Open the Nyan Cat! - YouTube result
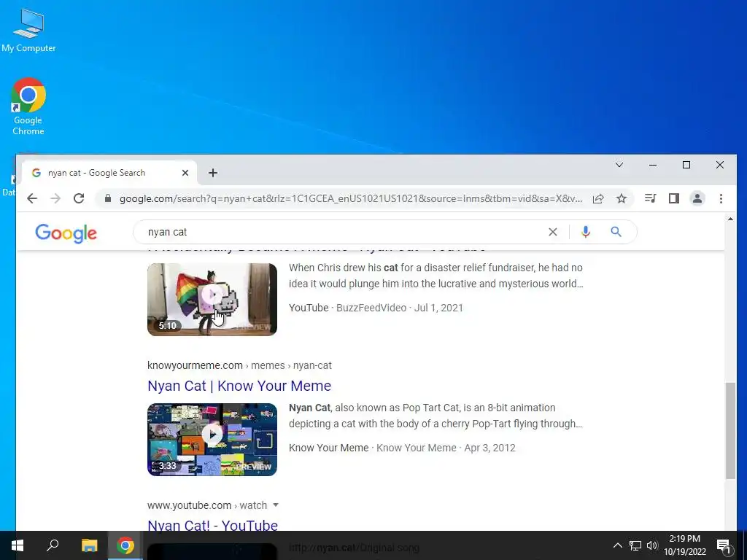 [212, 525]
